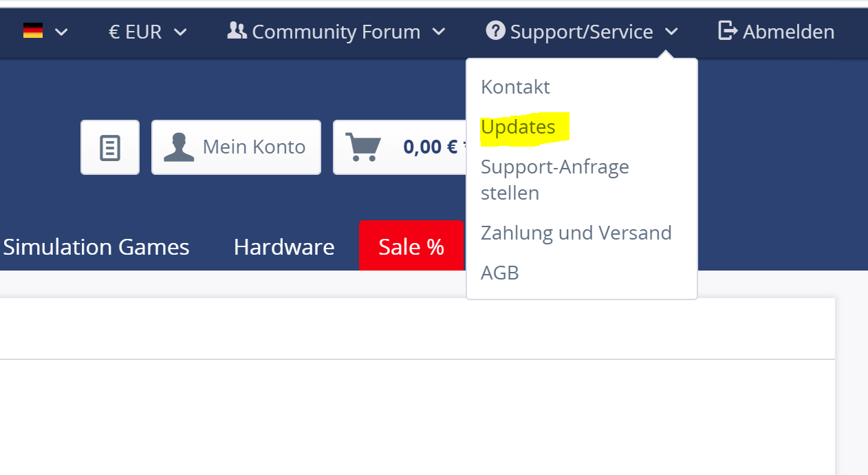Viewport: 868px width, 475px height.
Task: Expand the Community Forum dropdown arrow
Action: [438, 32]
